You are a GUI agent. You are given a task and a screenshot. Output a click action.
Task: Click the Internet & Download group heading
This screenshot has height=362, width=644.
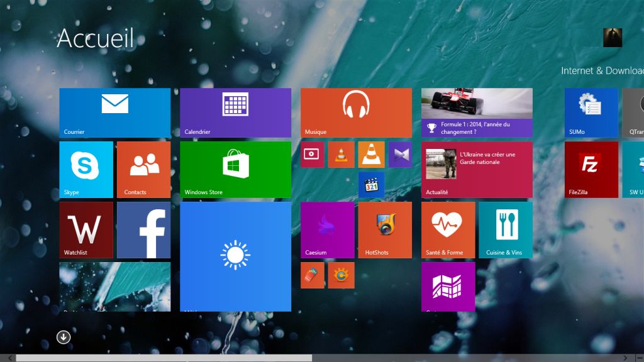602,70
